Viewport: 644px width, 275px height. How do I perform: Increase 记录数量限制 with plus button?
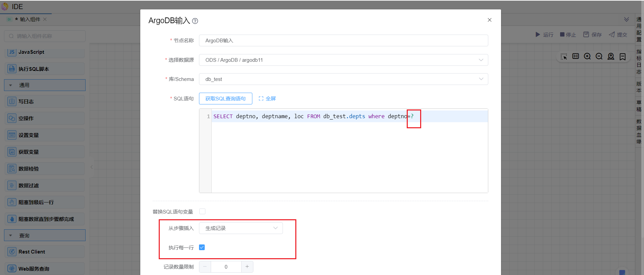(x=247, y=267)
